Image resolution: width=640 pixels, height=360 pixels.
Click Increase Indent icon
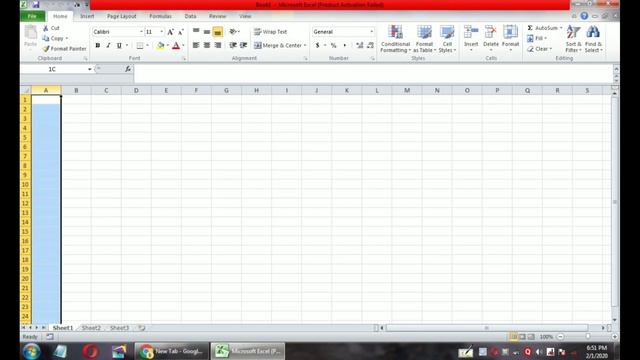244,45
